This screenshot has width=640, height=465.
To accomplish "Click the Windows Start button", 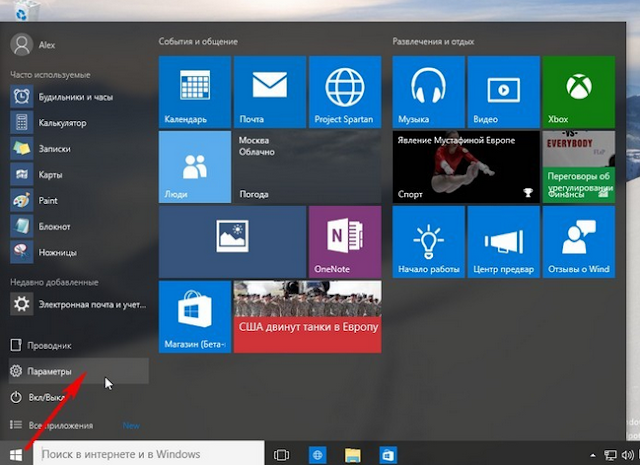I will coord(16,454).
